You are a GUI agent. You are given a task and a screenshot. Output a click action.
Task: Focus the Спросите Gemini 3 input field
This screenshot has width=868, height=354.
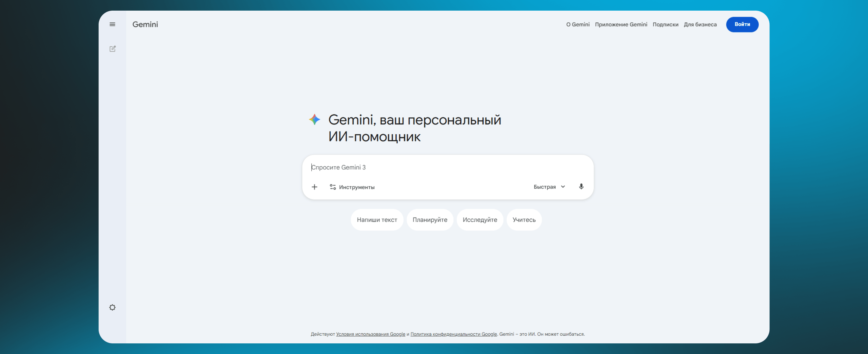tap(438, 167)
